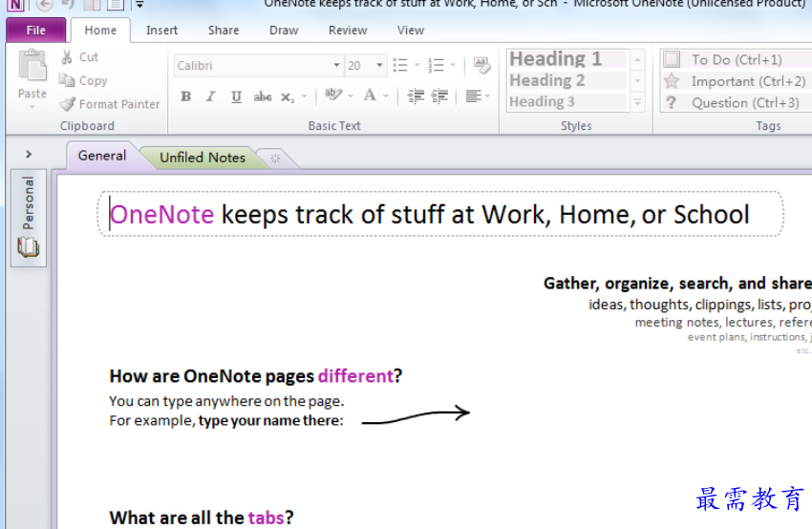
Task: Open numbering style dropdown arrow
Action: [x=453, y=65]
